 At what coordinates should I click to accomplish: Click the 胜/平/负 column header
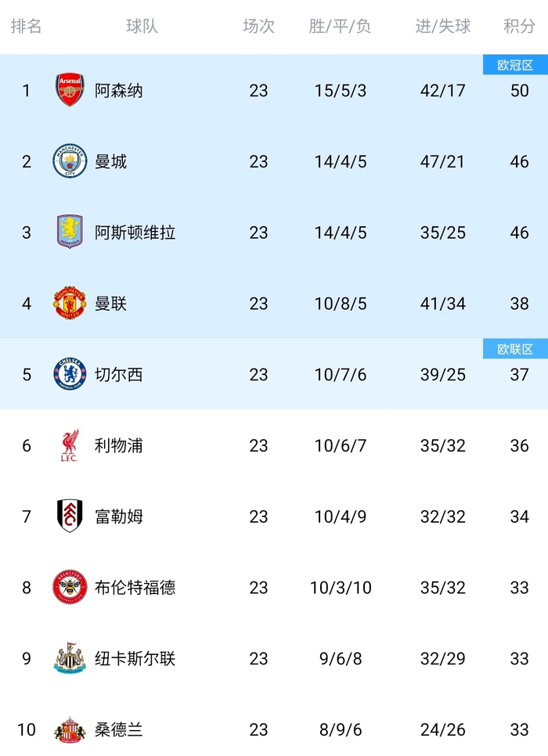[x=340, y=27]
